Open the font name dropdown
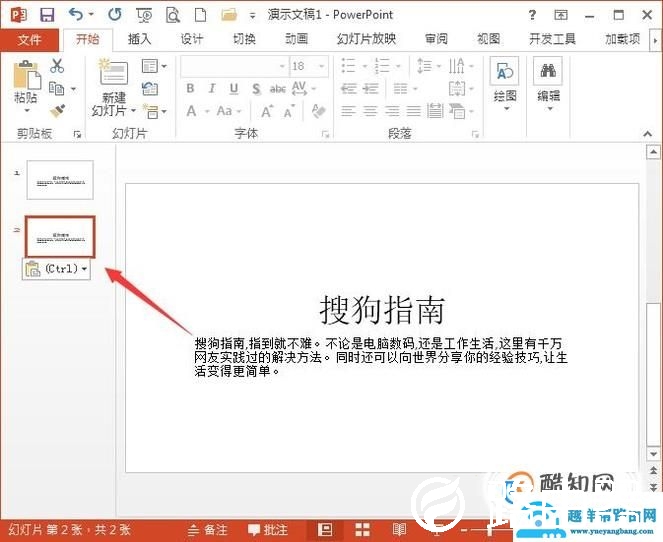Screen dimensions: 663x542 pos(282,66)
